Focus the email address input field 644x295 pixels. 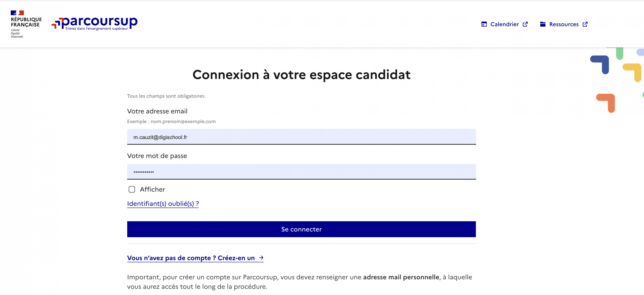tap(301, 137)
